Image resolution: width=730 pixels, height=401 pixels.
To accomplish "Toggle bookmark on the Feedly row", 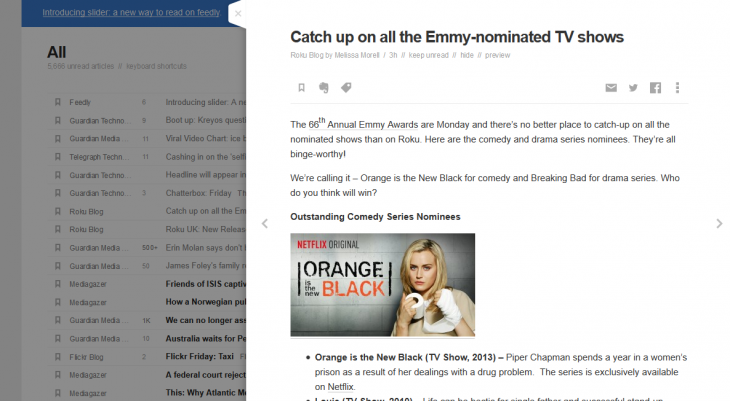I will pyautogui.click(x=58, y=102).
